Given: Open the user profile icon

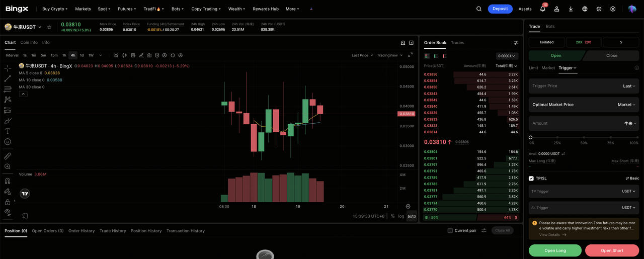Looking at the screenshot, I should [x=556, y=9].
